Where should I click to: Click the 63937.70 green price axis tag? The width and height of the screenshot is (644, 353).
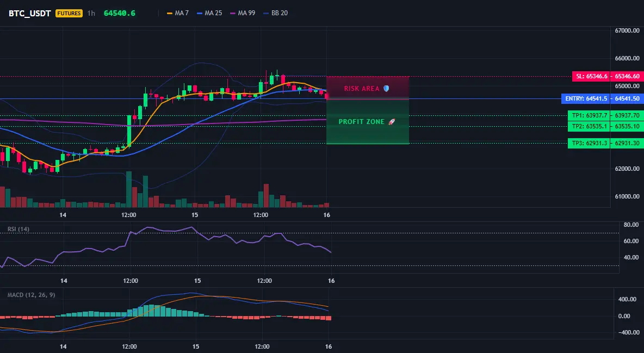(x=627, y=115)
